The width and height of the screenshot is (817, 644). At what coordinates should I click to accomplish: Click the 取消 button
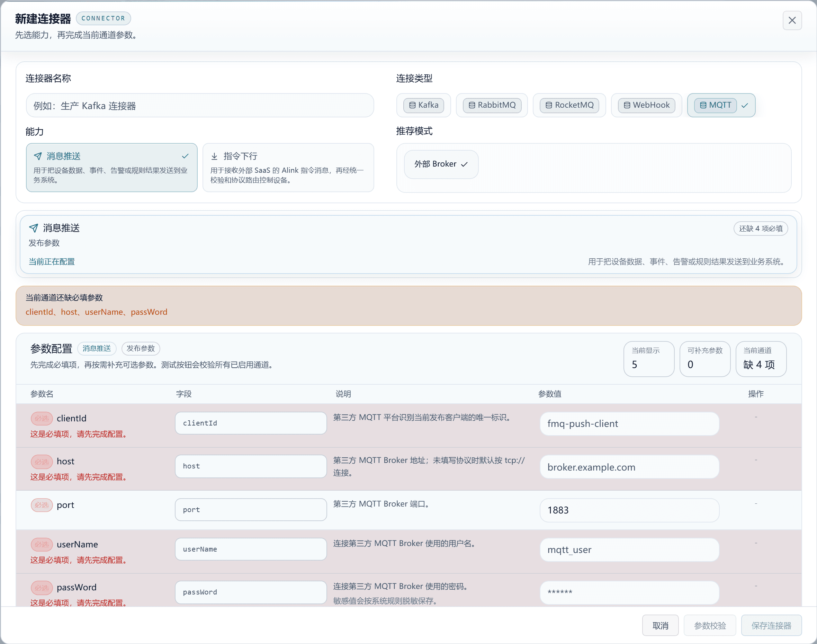[x=660, y=626]
